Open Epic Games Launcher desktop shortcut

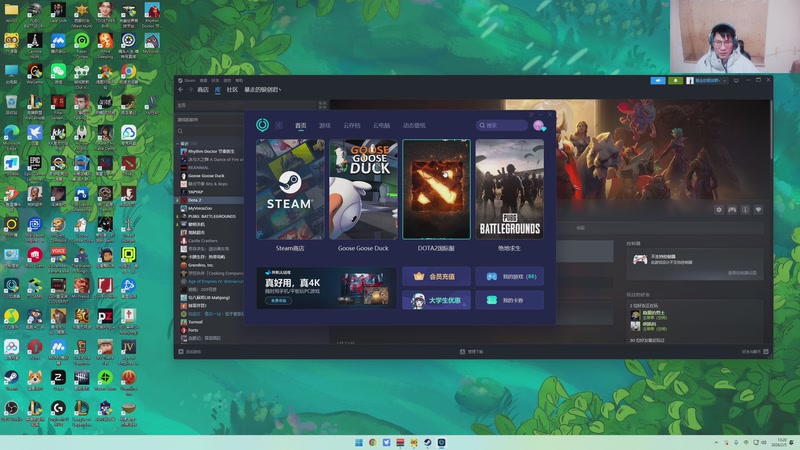[35, 166]
